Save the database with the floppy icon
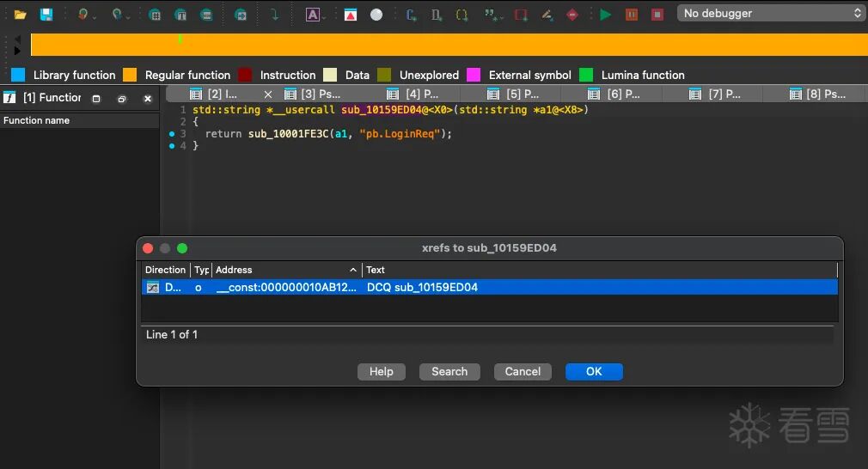 click(x=46, y=15)
